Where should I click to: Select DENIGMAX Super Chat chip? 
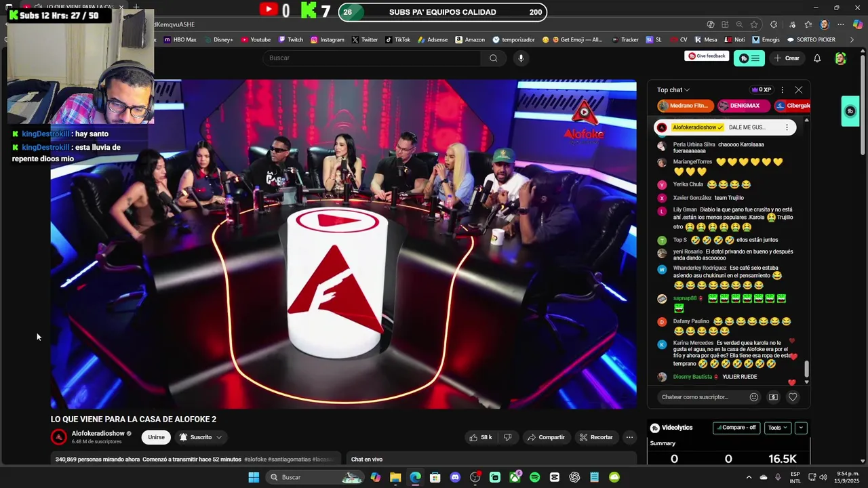tap(744, 106)
